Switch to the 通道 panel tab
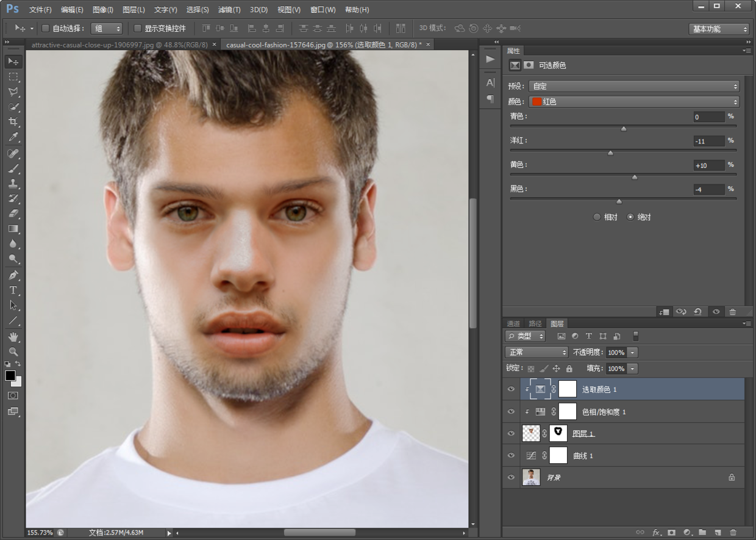Image resolution: width=756 pixels, height=540 pixels. [x=514, y=323]
